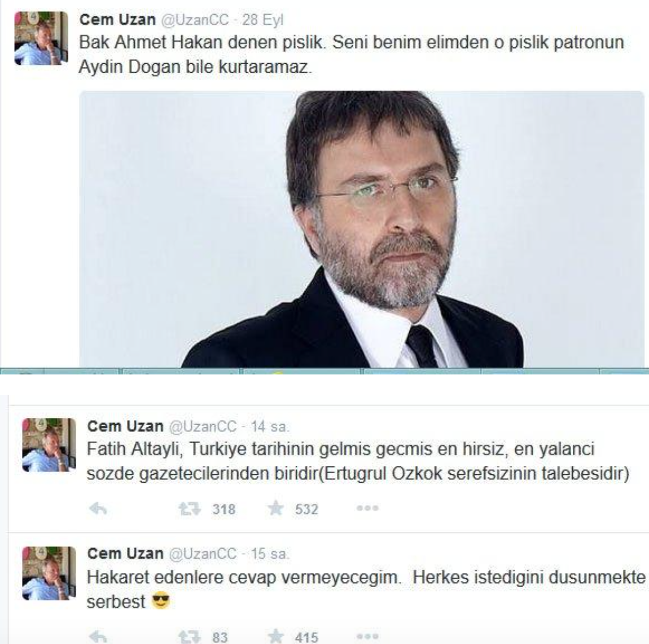Reply to the Hakaret edenlere tweet

click(98, 637)
